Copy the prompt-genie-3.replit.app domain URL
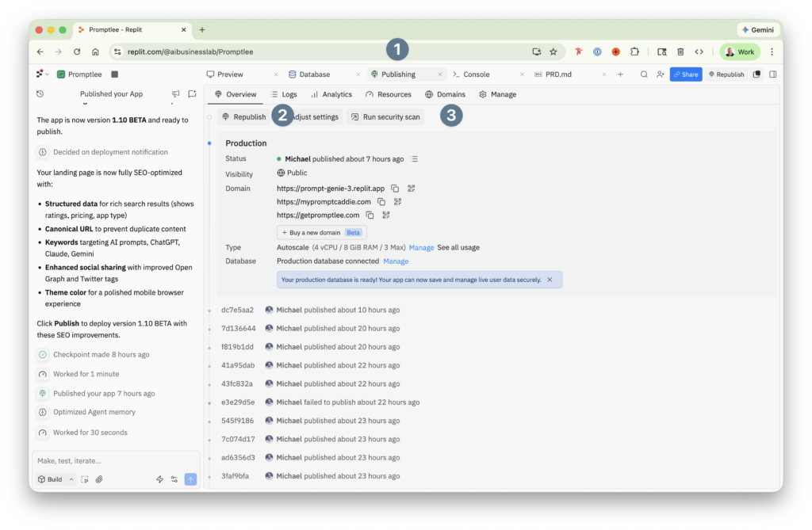Image resolution: width=812 pixels, height=530 pixels. click(395, 189)
